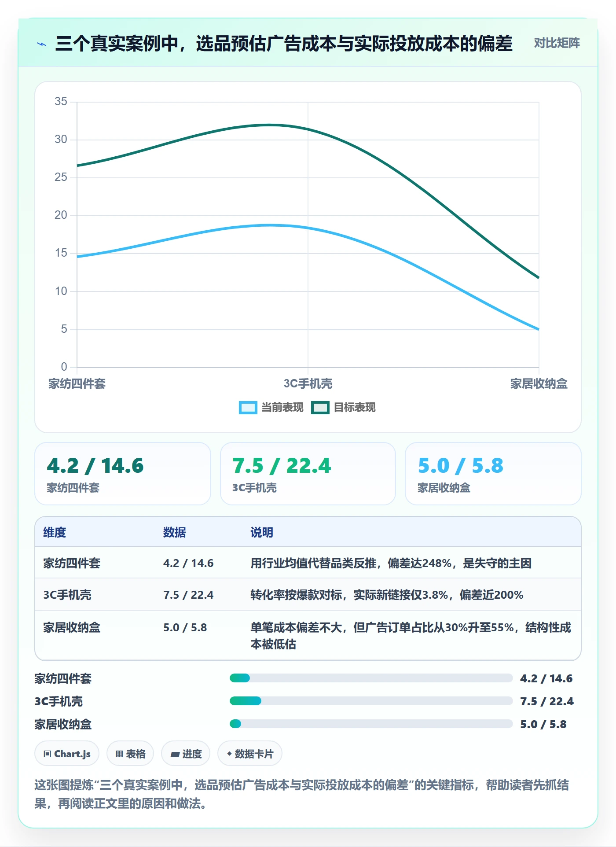Image resolution: width=616 pixels, height=847 pixels.
Task: Click the 当前表现 legend label
Action: [282, 408]
